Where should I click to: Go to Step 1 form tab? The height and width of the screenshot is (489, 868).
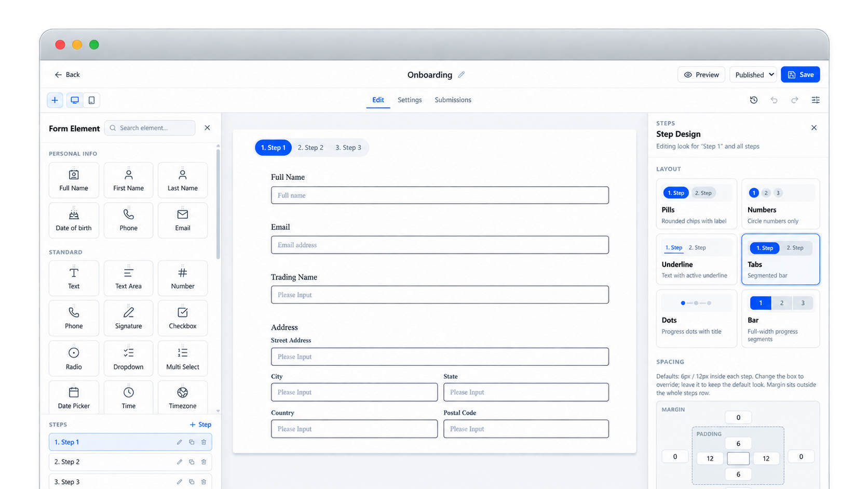pos(273,148)
